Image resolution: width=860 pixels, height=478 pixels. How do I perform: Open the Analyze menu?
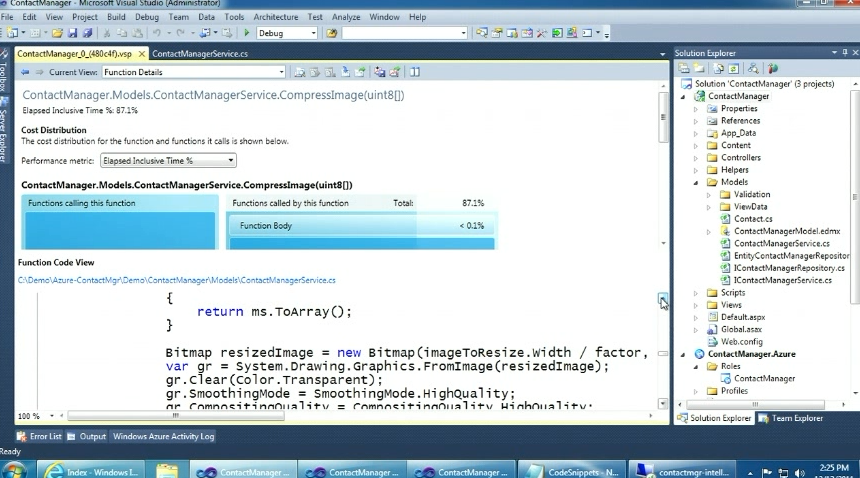[346, 17]
